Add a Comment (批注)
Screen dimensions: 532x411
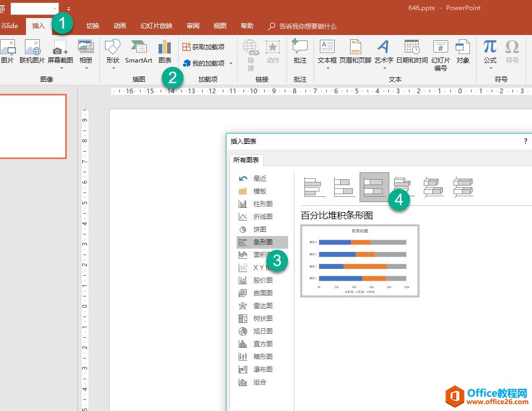(300, 51)
